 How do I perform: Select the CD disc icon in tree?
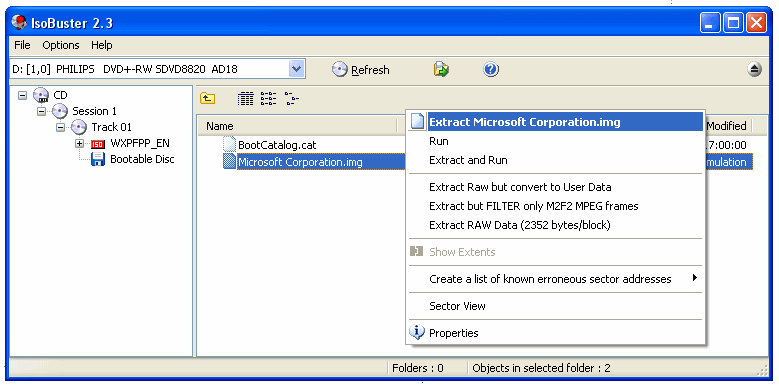(41, 95)
